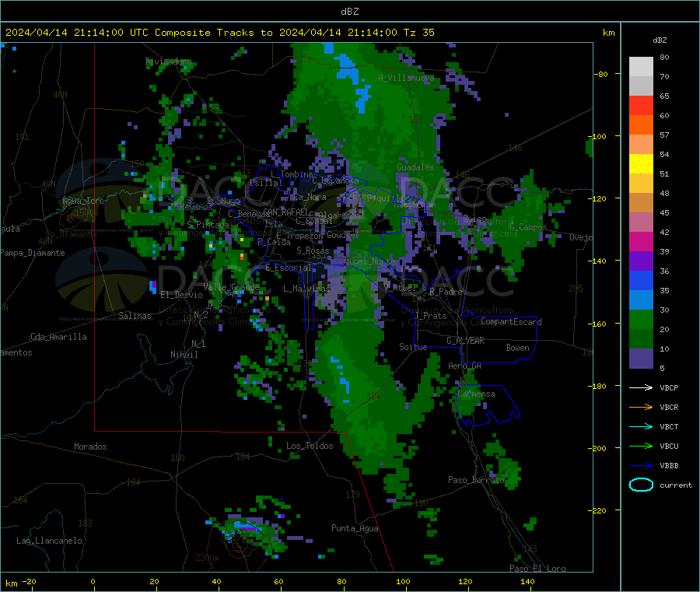Viewport: 700px width, 592px height.
Task: Click the 'Divisadero' map label
Action: coord(168,61)
